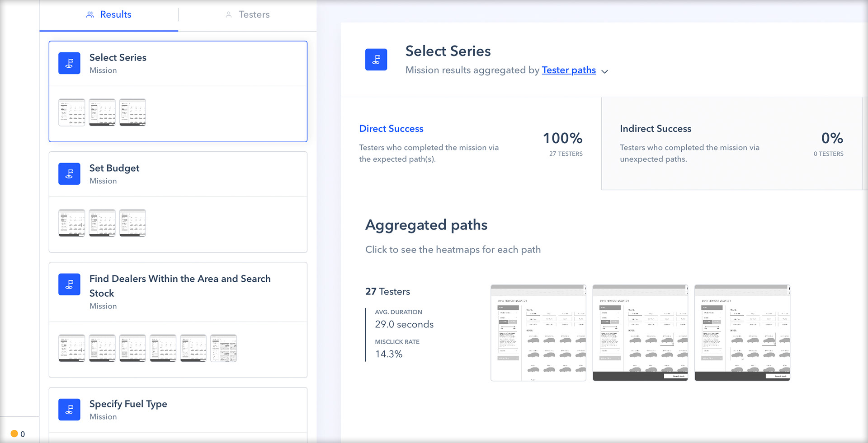Open second aggregated path heatmap screenshot
Viewport: 868px width, 443px height.
[x=640, y=333]
